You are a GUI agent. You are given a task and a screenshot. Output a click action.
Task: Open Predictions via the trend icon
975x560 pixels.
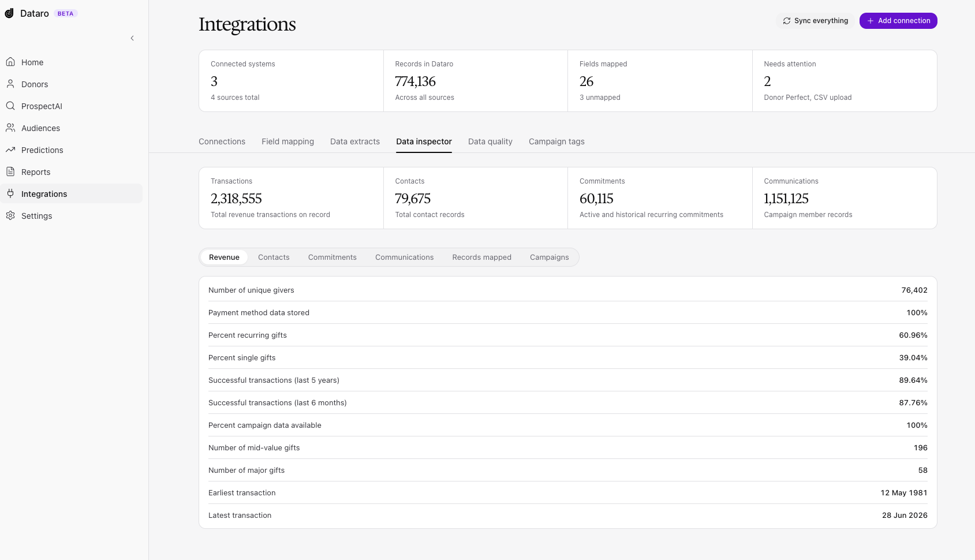point(10,150)
